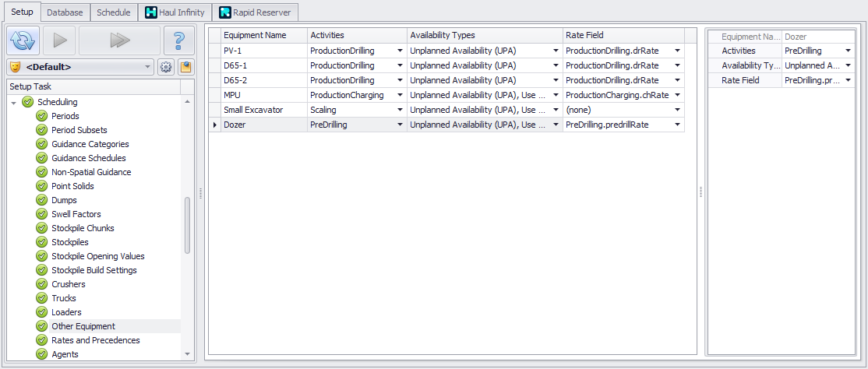The height and width of the screenshot is (369, 868).
Task: Switch to the Schedule tab
Action: (114, 12)
